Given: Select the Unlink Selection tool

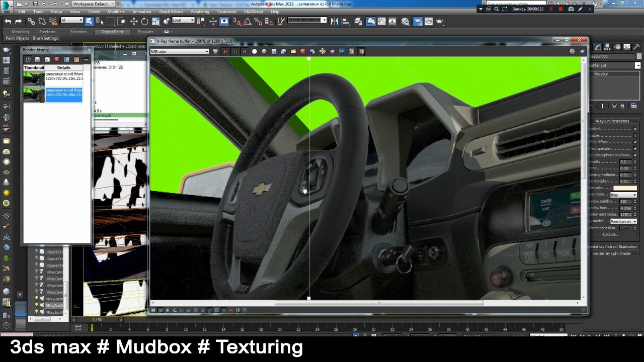Looking at the screenshot, I should (x=42, y=21).
